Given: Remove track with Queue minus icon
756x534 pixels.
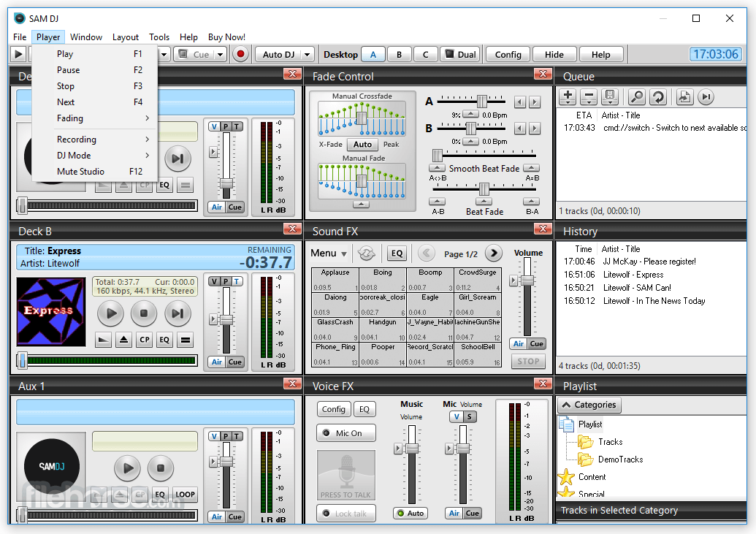Looking at the screenshot, I should click(589, 97).
